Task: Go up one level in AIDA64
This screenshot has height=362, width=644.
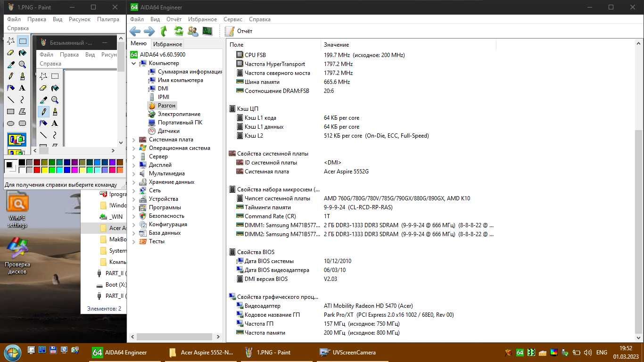Action: pos(164,31)
